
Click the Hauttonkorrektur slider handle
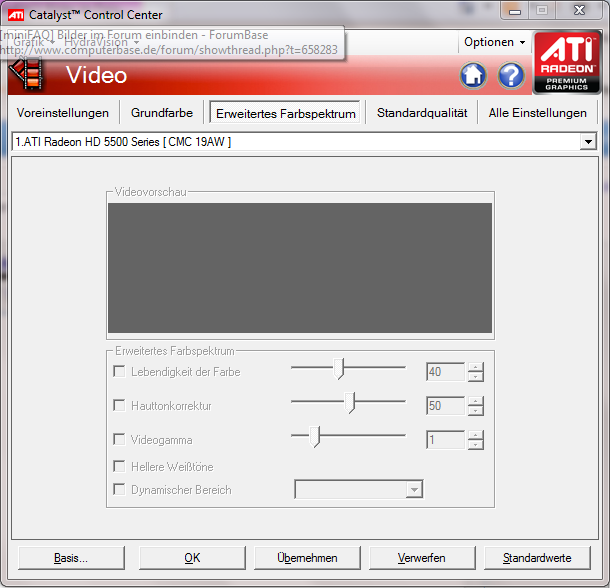tap(350, 402)
